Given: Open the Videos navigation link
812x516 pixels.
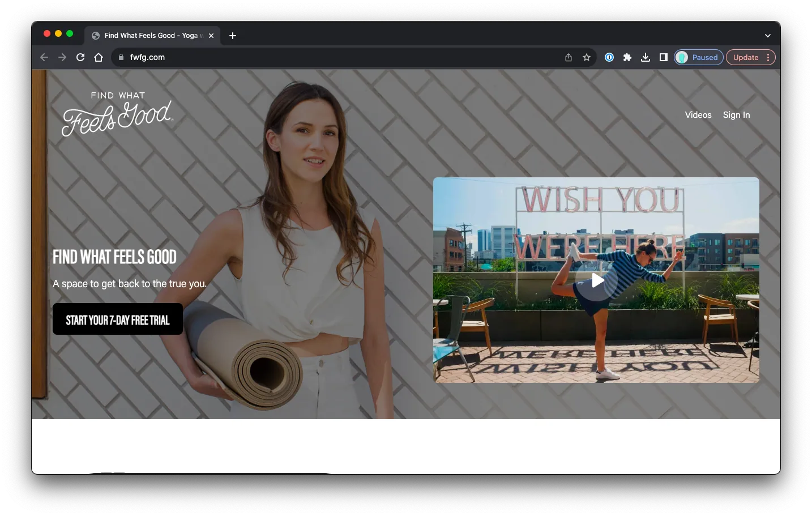Looking at the screenshot, I should coord(698,115).
